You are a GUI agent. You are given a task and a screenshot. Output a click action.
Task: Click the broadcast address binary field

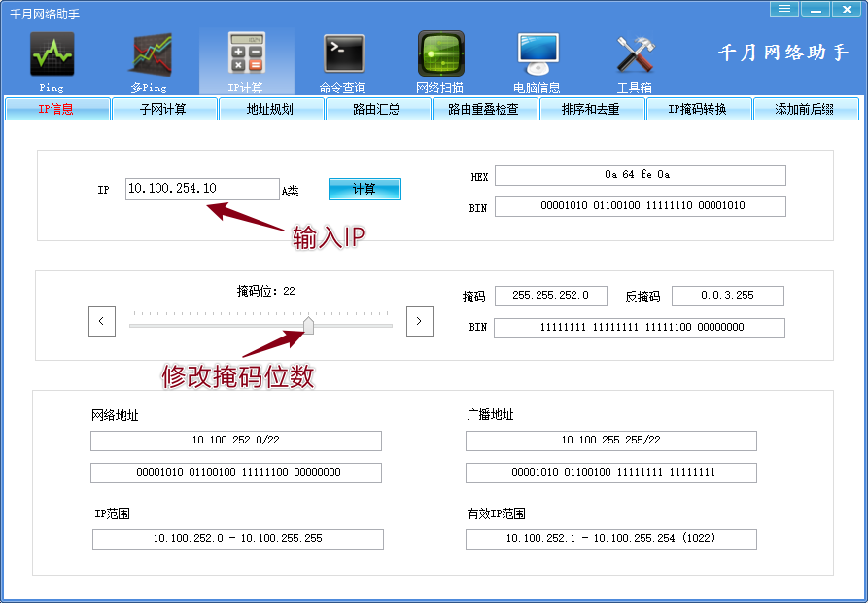(x=611, y=473)
